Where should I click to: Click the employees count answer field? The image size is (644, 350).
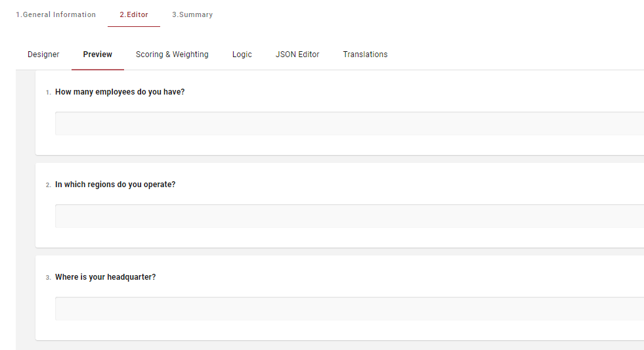(348, 123)
